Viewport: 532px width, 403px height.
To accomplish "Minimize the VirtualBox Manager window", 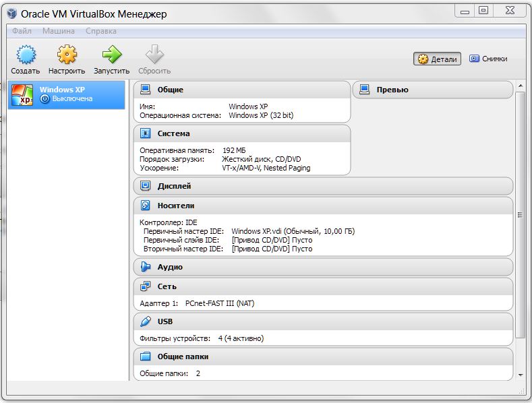I will [465, 11].
